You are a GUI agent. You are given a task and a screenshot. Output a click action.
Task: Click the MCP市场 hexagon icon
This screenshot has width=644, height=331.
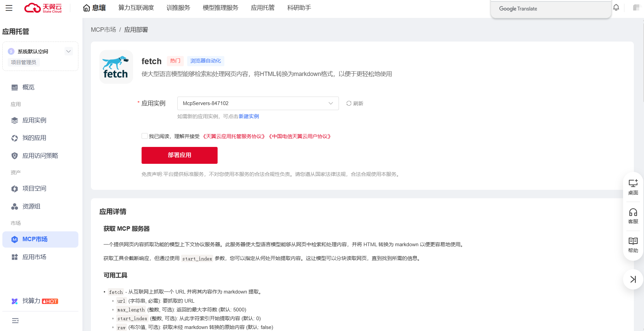15,239
